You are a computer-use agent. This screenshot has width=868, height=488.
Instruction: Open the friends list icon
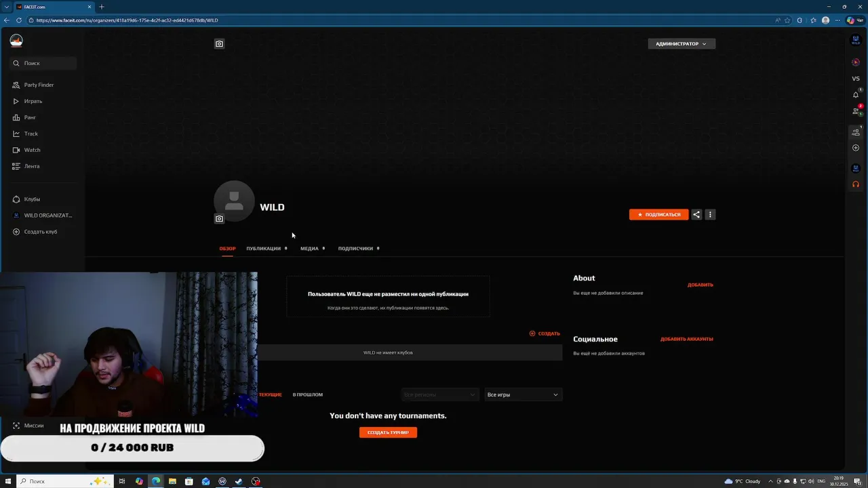click(x=856, y=111)
